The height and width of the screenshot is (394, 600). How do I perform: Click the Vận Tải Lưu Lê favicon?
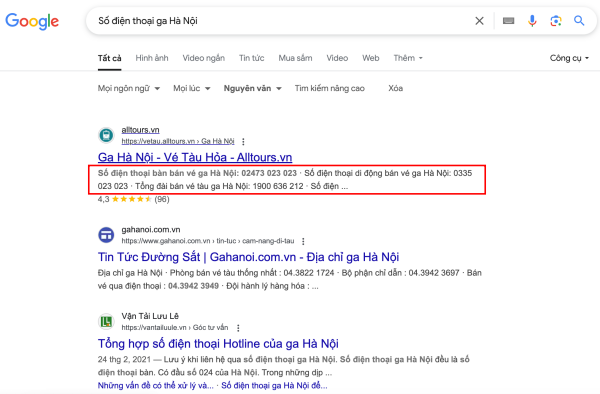(x=106, y=322)
